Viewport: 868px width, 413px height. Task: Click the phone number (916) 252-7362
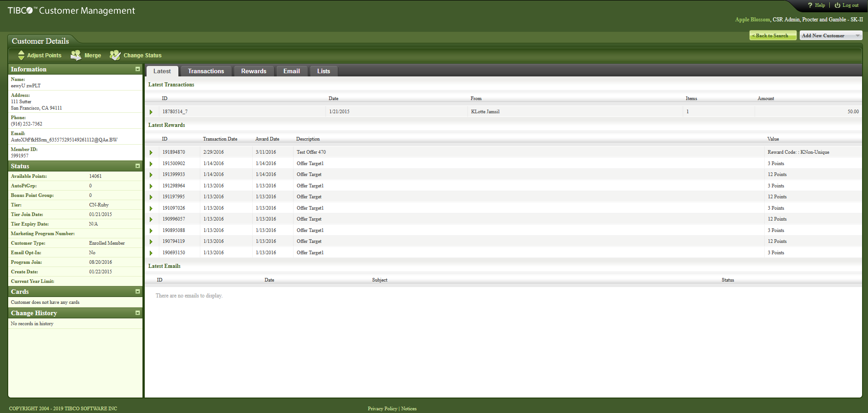pos(26,124)
